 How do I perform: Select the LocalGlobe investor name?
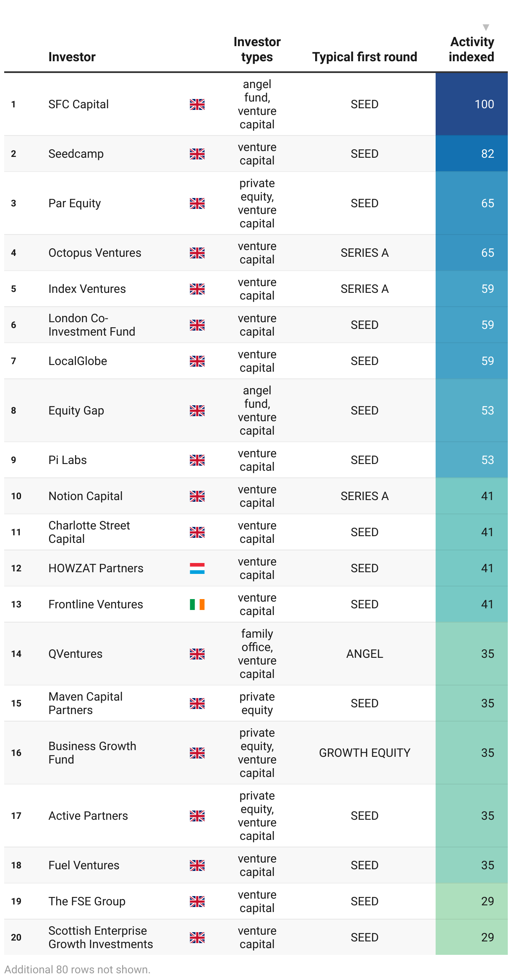78,361
